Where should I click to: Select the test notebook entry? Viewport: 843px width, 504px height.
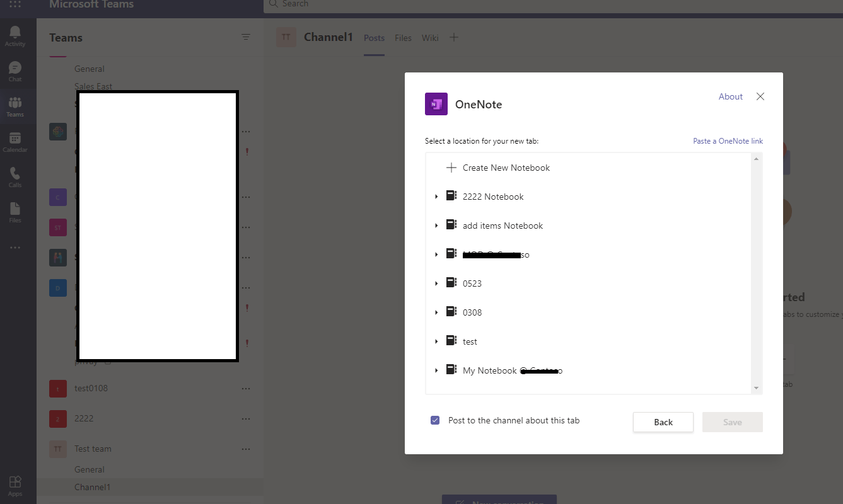(470, 341)
